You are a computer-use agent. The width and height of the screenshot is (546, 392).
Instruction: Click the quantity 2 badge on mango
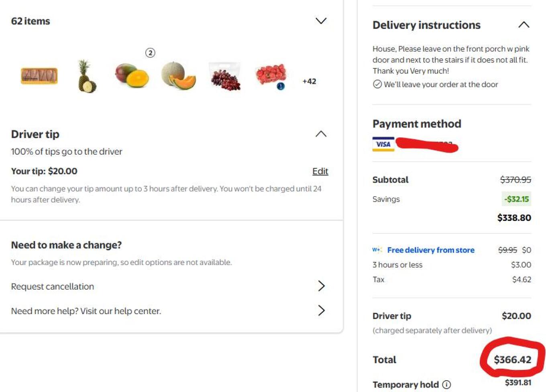click(x=150, y=53)
